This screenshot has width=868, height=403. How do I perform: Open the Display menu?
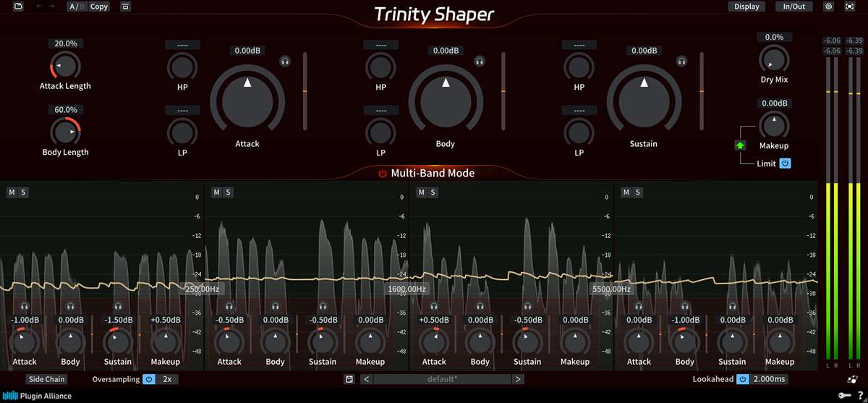point(746,7)
